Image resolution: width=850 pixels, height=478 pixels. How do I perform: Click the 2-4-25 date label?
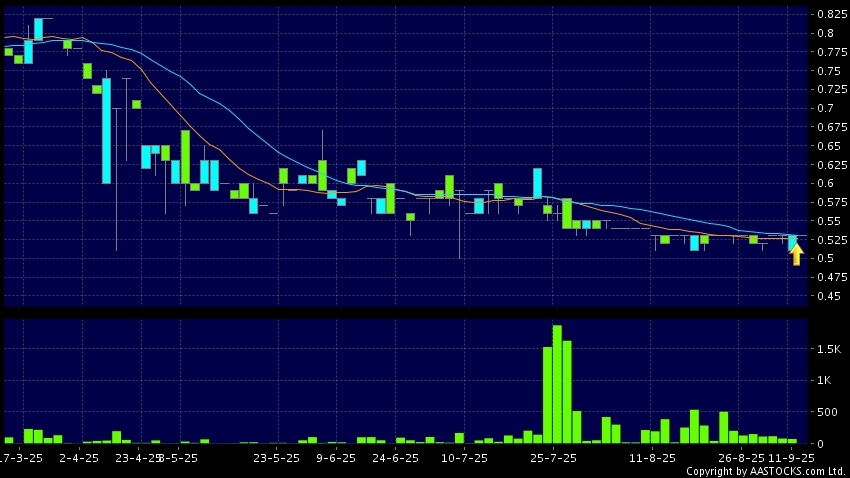click(79, 458)
